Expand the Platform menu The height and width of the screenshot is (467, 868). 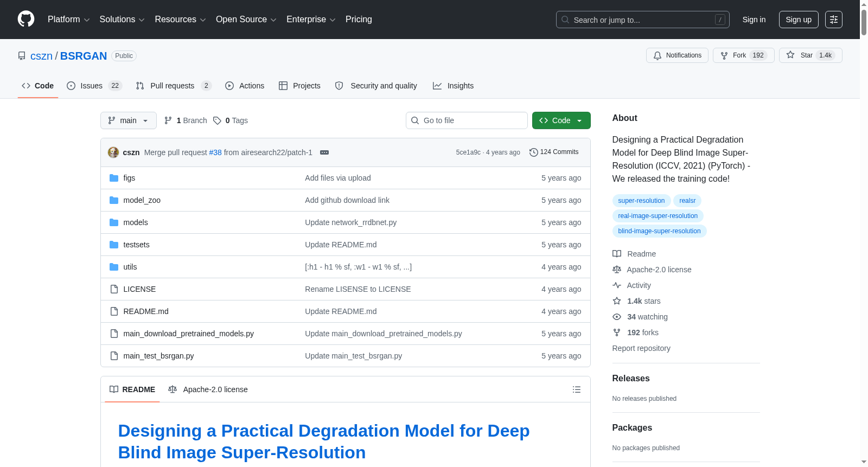(x=69, y=20)
